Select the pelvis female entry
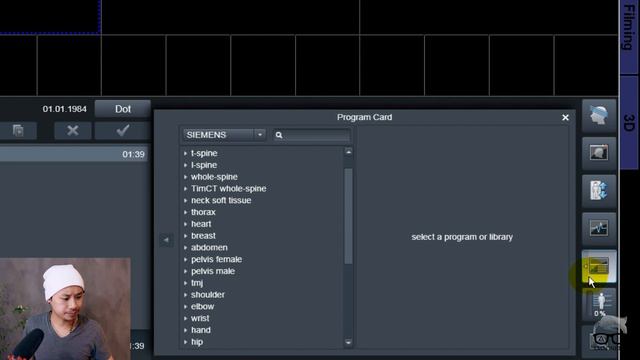Viewport: 640px width, 360px height. tap(216, 260)
